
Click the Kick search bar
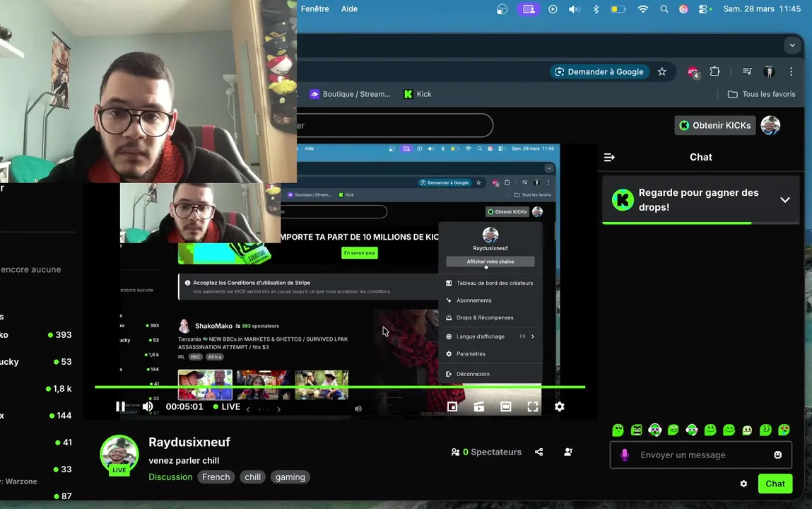394,125
